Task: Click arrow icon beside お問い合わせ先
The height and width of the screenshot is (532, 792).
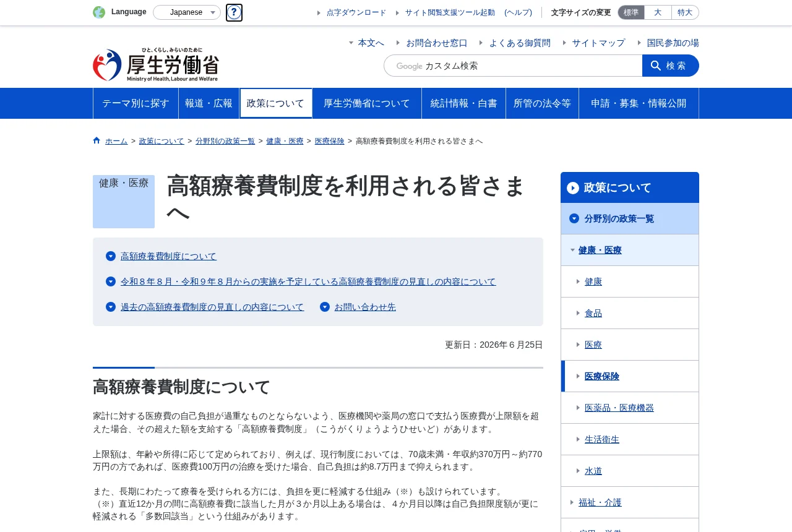Action: 325,307
